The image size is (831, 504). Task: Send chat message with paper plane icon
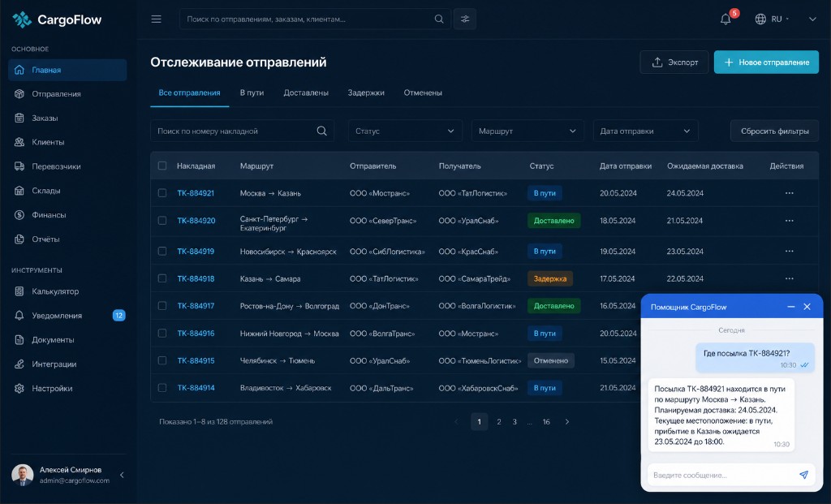[x=803, y=475]
